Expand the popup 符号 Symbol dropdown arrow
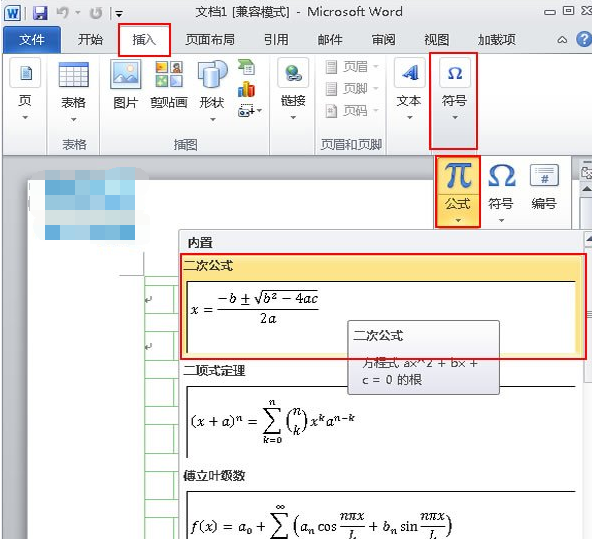The height and width of the screenshot is (539, 592). click(x=501, y=220)
